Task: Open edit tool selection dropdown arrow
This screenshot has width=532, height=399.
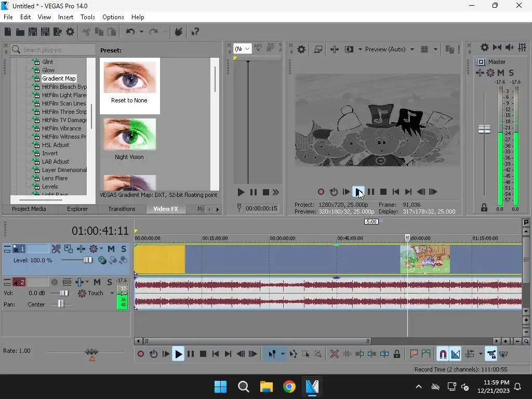Action: [283, 354]
